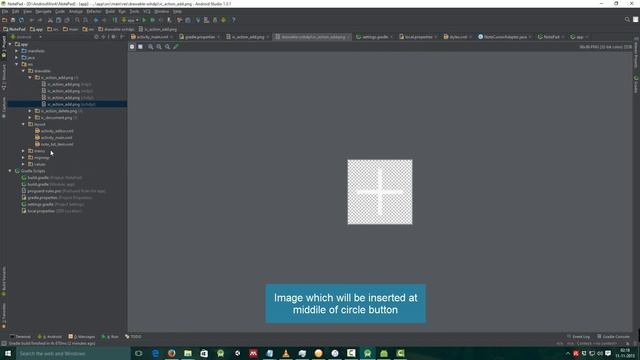Click the Cut scissors toolbar icon
The height and width of the screenshot is (360, 640).
click(50, 20)
